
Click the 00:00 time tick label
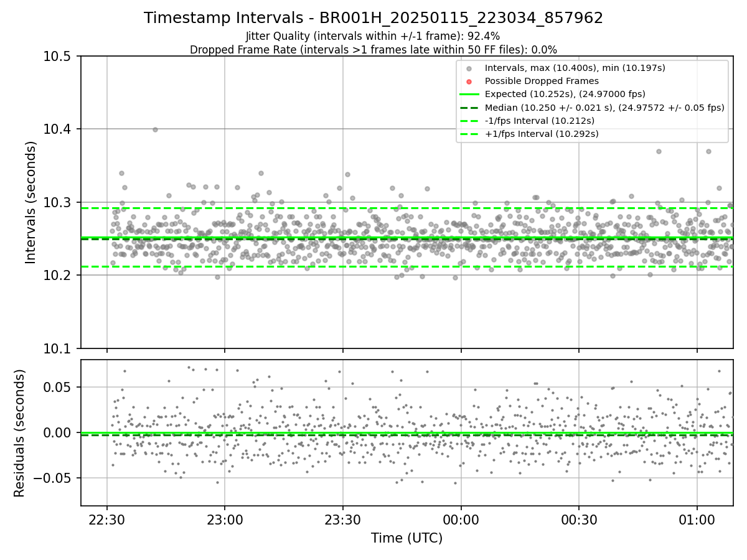point(461,521)
